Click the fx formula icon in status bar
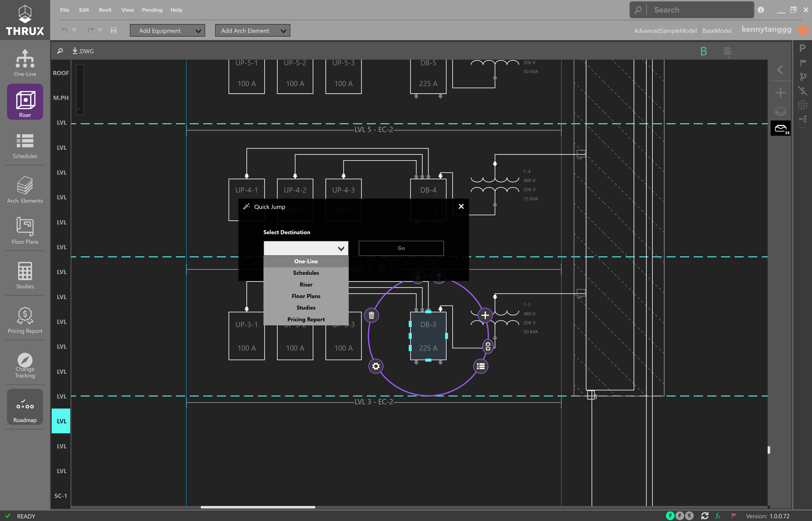812x521 pixels. [718, 515]
